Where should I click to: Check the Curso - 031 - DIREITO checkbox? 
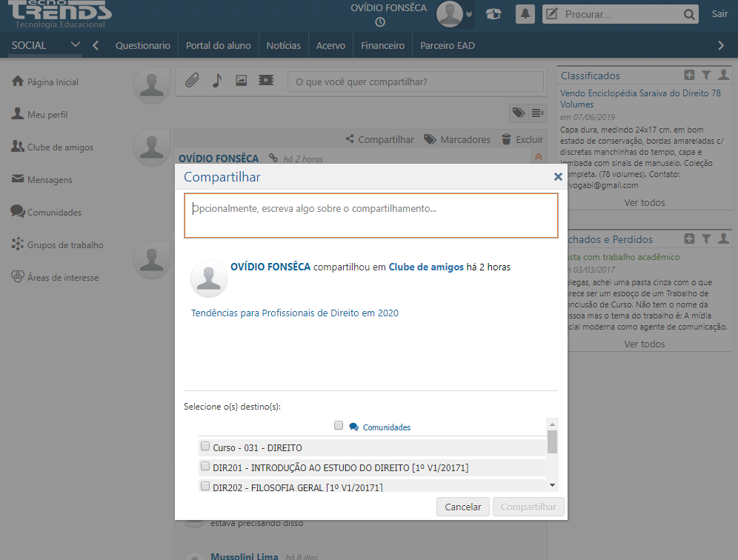pos(205,447)
